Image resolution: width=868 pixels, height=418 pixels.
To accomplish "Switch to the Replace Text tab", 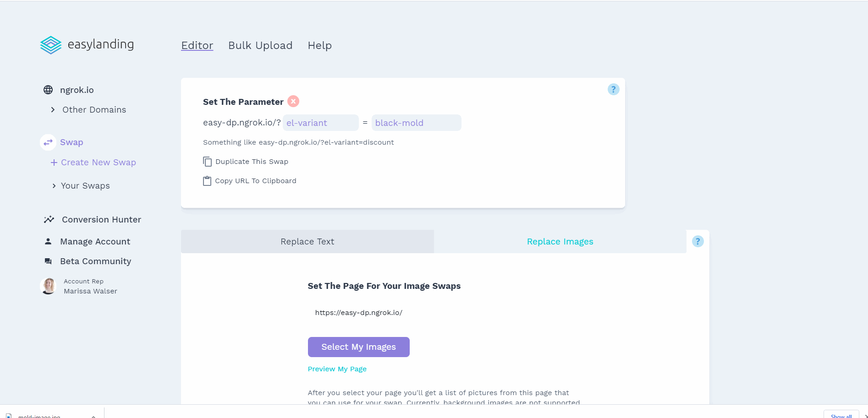I will tap(308, 241).
